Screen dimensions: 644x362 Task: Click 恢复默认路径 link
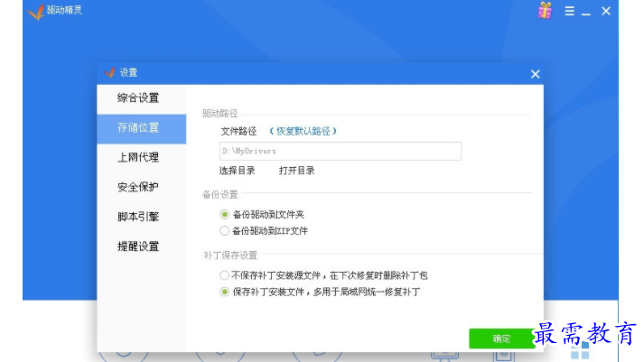303,131
